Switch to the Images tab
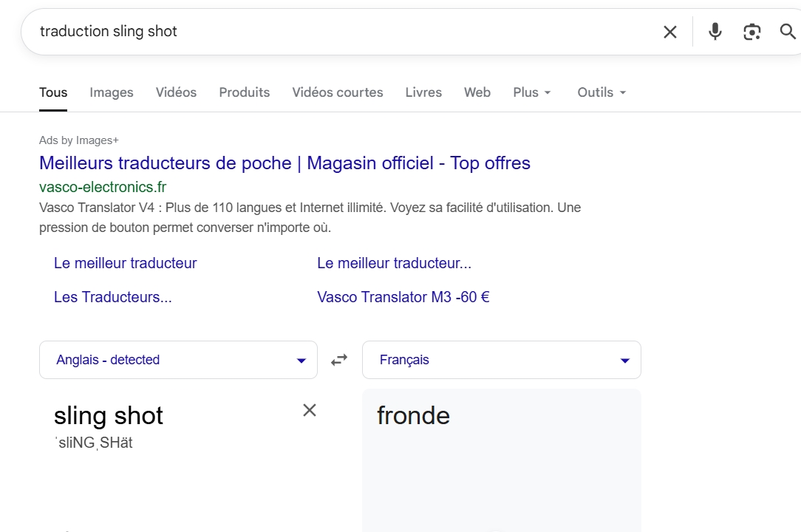 click(x=112, y=92)
